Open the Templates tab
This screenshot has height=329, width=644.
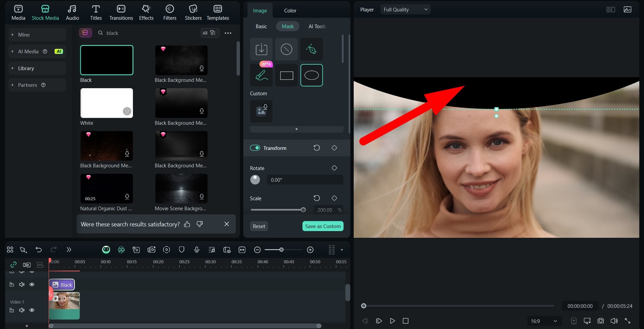click(217, 13)
